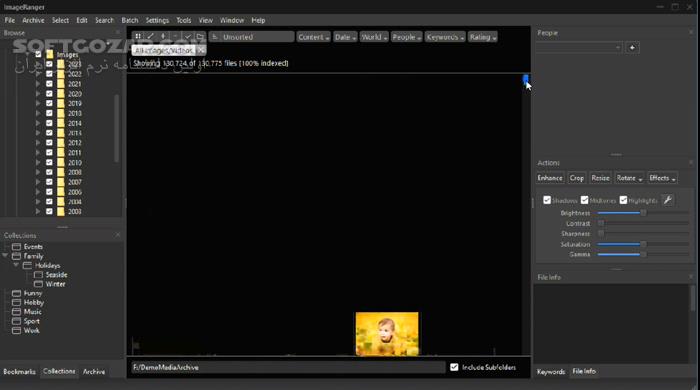This screenshot has height=390, width=700.
Task: Open the Keywords filter dropdown
Action: pos(445,37)
